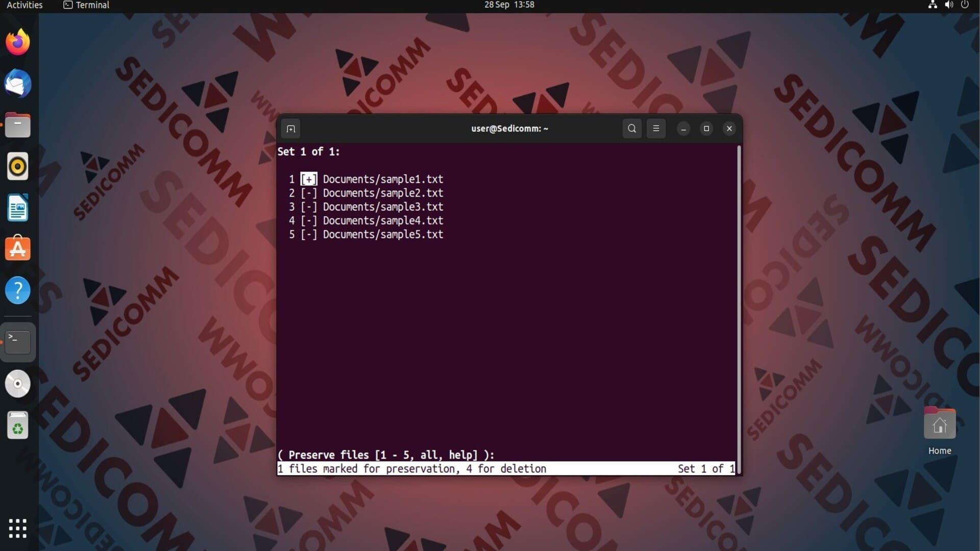Click the 'Set 1 of 1:' heading
This screenshot has width=980, height=551.
(x=309, y=152)
